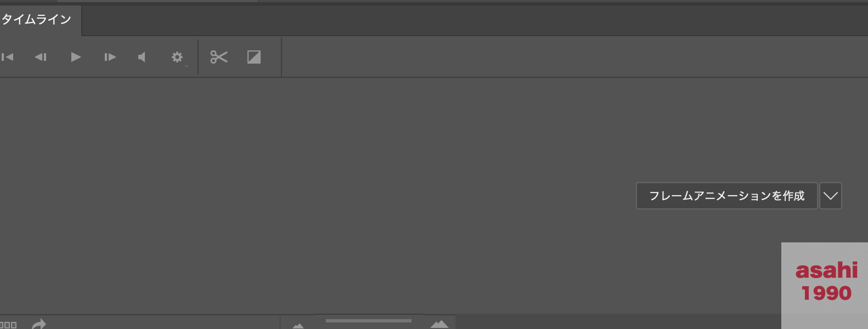Play the timeline animation
Screen dimensions: 868x329
click(x=76, y=57)
